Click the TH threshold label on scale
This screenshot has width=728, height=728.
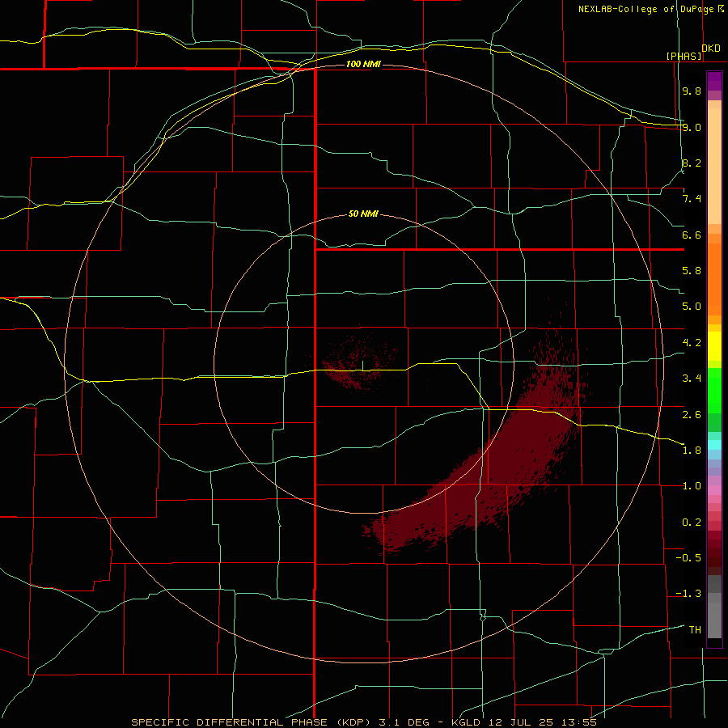point(695,630)
